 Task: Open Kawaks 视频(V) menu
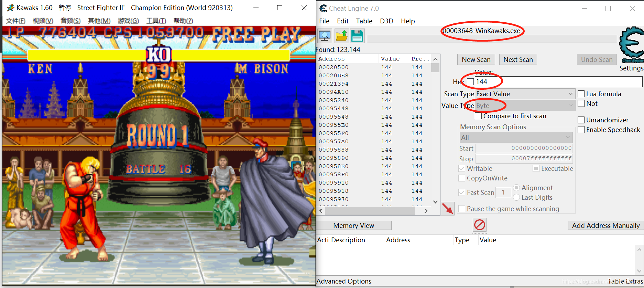43,21
